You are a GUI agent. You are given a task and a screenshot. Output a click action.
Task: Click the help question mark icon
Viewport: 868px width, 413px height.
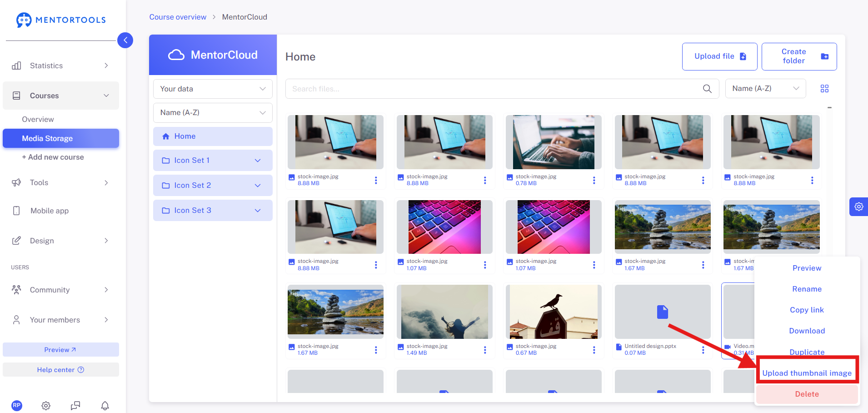pos(81,370)
